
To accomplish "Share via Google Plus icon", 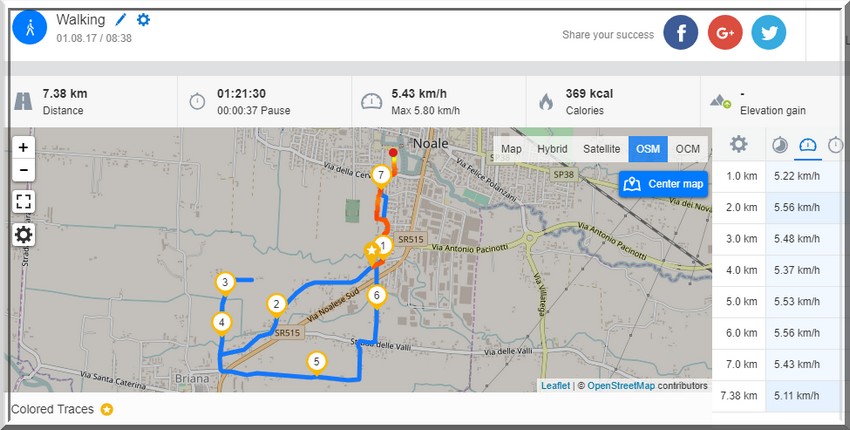I will 725,33.
